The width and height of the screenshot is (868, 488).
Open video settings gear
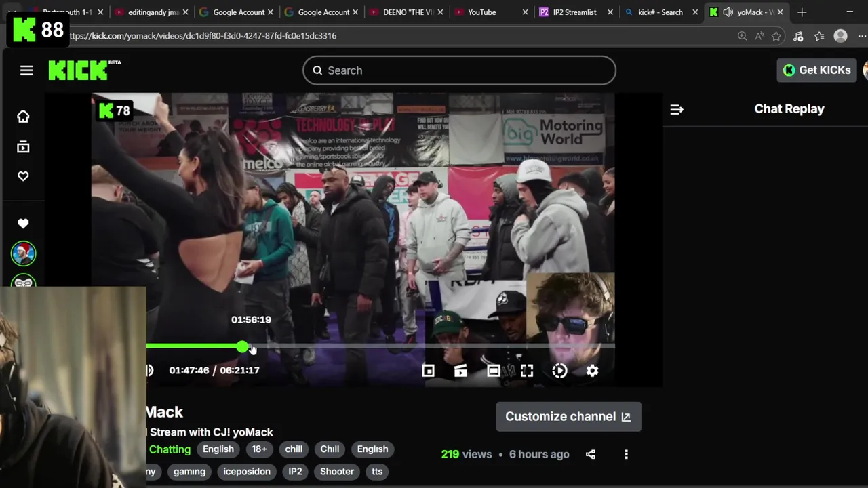(592, 370)
